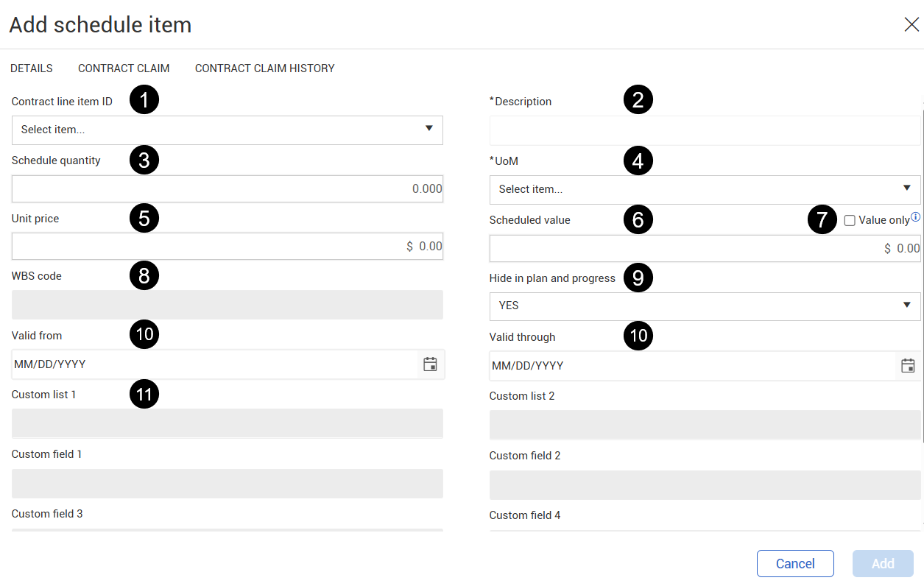The width and height of the screenshot is (924, 586).
Task: Open the UoM dropdown list
Action: [907, 188]
